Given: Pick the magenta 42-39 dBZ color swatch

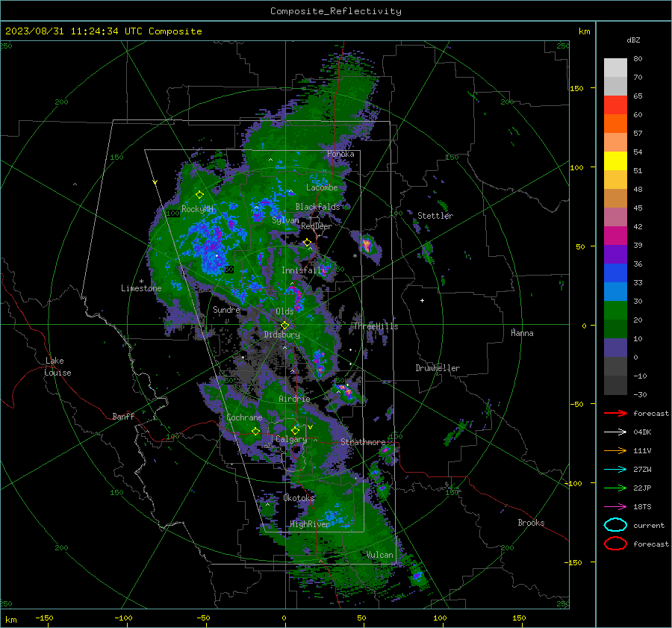Looking at the screenshot, I should tap(615, 235).
